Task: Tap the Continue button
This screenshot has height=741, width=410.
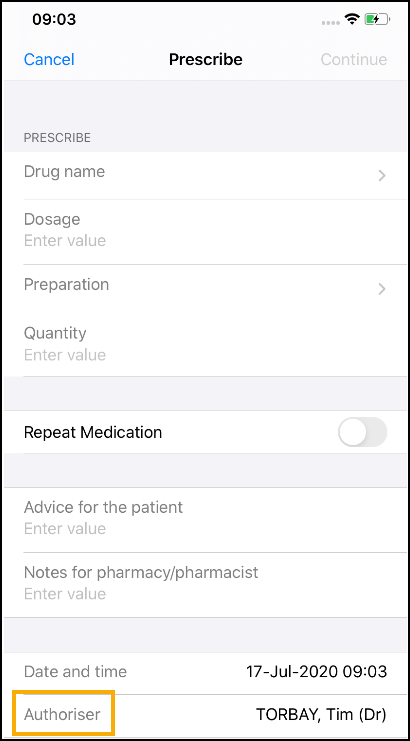Action: tap(354, 60)
